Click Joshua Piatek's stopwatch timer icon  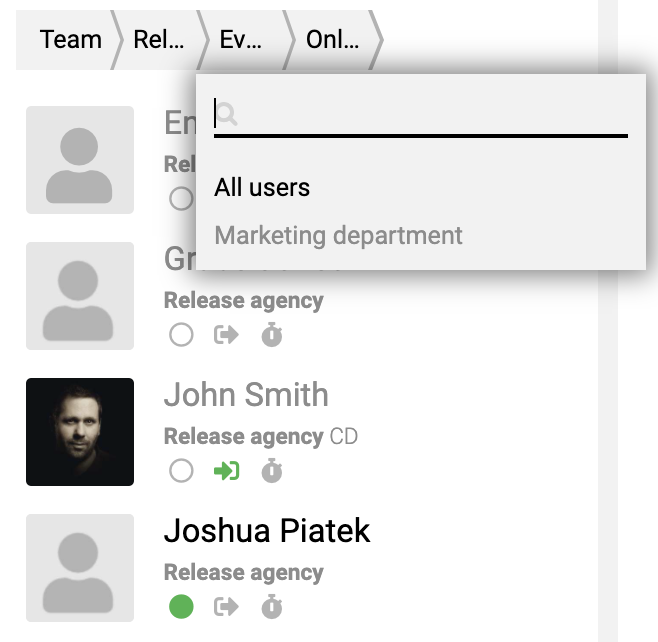click(x=272, y=607)
